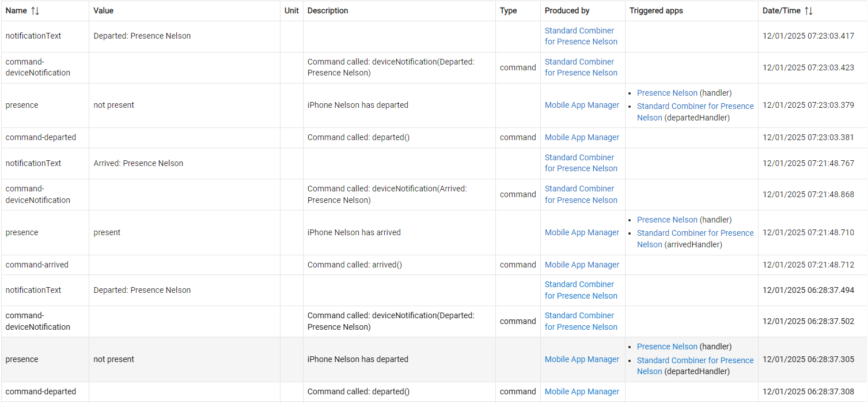Open Mobile App Manager in 06:28:37.308 command-departed row
Image resolution: width=868 pixels, height=403 pixels.
[582, 391]
